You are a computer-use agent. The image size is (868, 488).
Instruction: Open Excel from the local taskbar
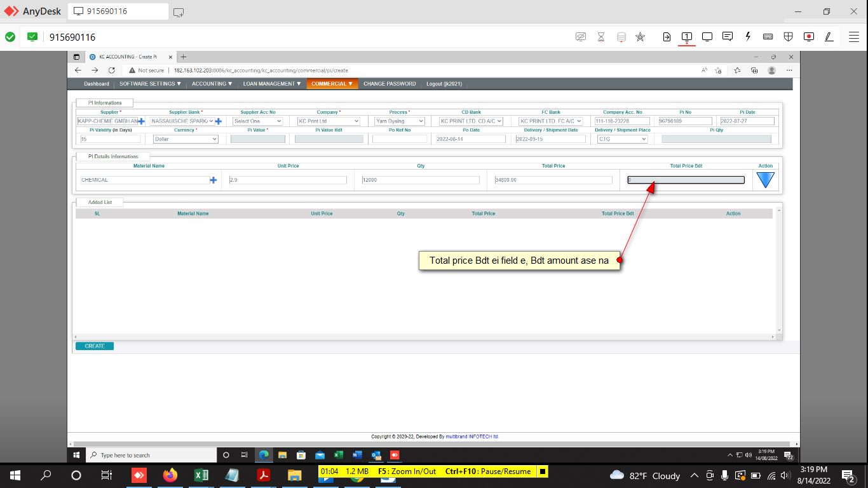point(201,475)
